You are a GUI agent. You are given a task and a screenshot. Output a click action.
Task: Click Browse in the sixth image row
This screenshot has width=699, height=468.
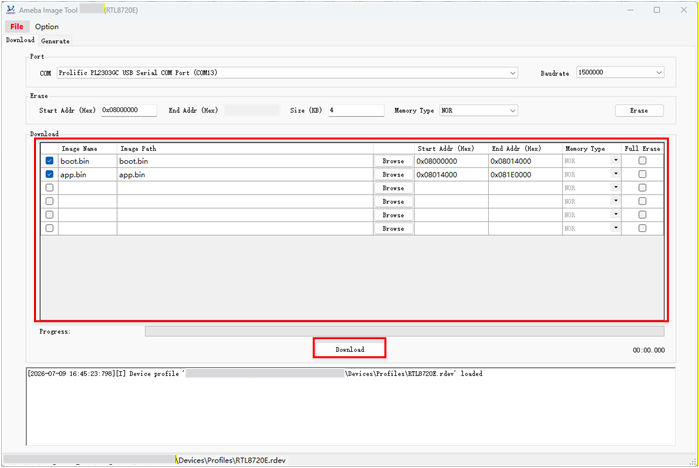click(393, 228)
